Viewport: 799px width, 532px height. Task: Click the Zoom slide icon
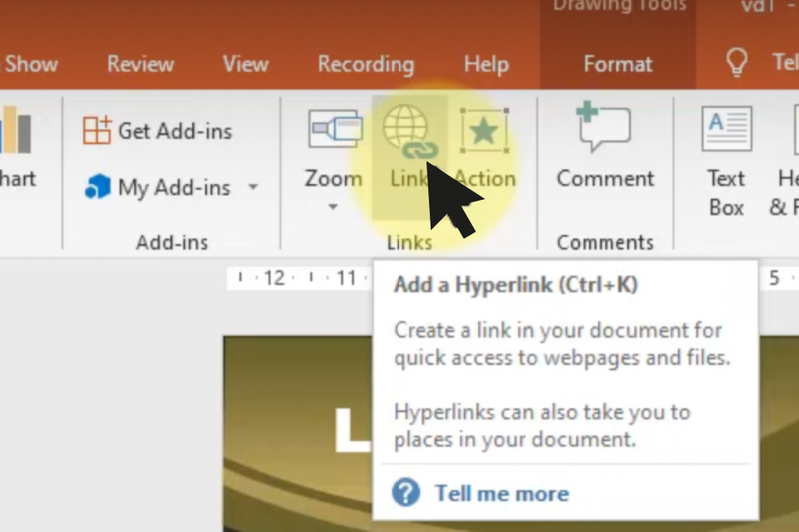point(335,128)
